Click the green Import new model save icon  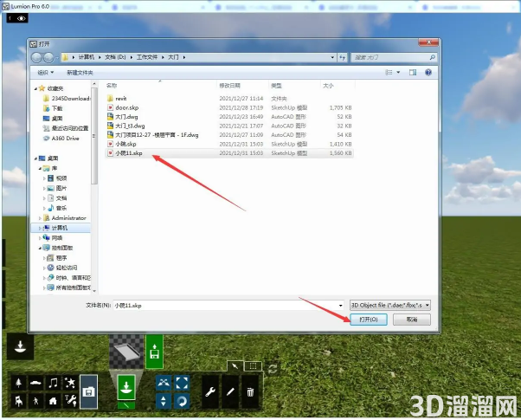155,352
